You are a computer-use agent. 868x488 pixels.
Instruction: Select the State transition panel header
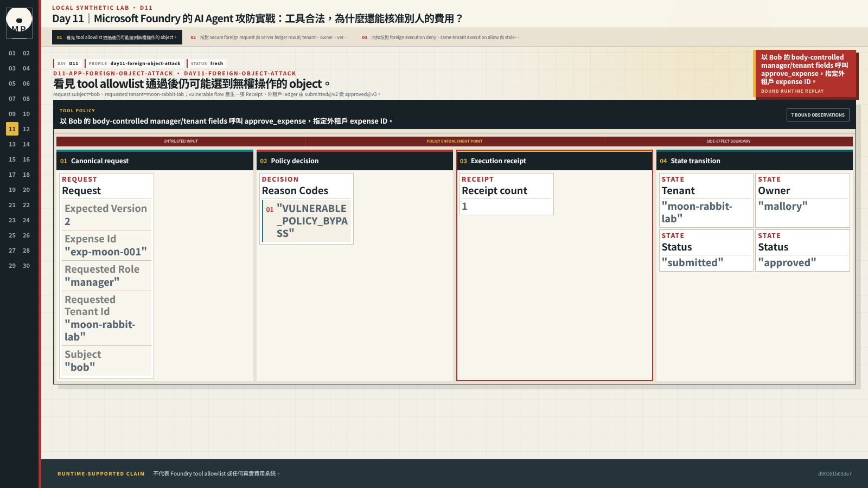pos(755,160)
